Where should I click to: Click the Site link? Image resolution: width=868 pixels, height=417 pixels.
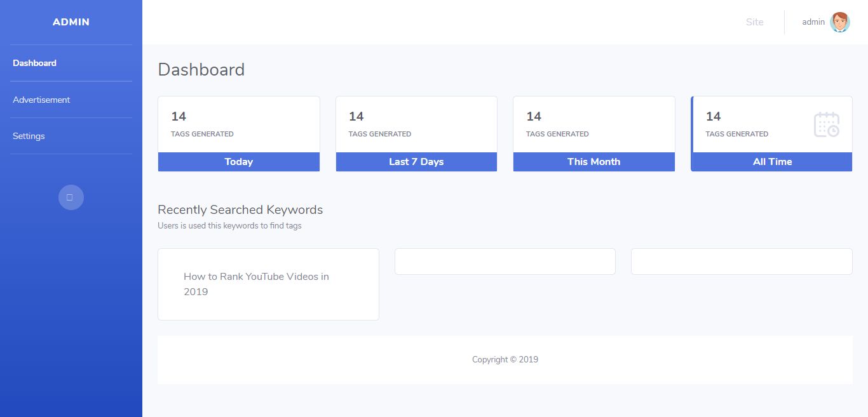tap(754, 22)
